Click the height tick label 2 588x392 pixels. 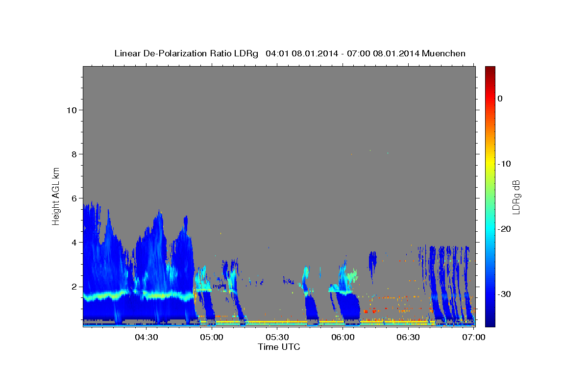pyautogui.click(x=74, y=286)
